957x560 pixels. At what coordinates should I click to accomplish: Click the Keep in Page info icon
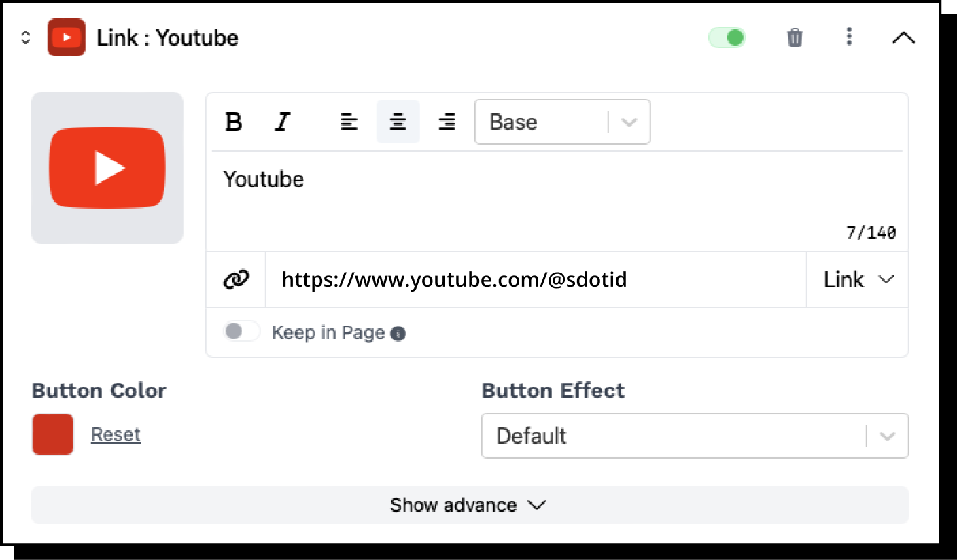click(x=398, y=334)
